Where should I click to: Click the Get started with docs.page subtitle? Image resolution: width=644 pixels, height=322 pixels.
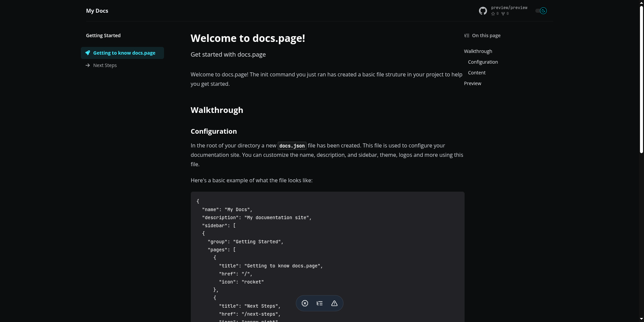[228, 54]
